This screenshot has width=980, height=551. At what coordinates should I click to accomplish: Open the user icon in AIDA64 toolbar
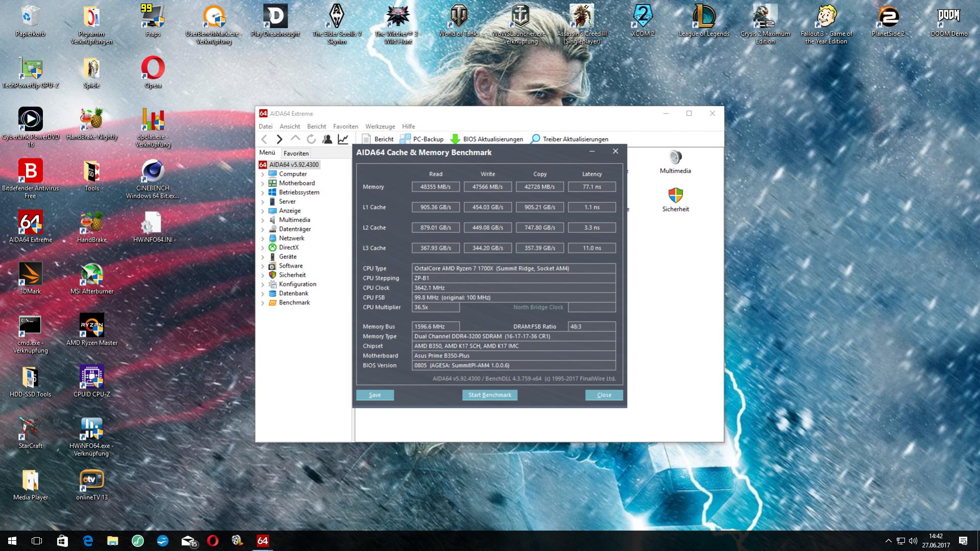(x=327, y=139)
